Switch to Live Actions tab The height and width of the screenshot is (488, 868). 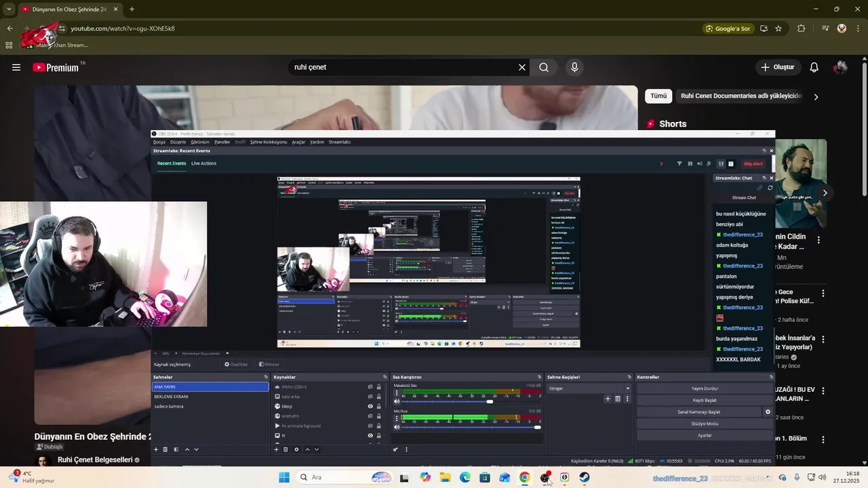(203, 163)
